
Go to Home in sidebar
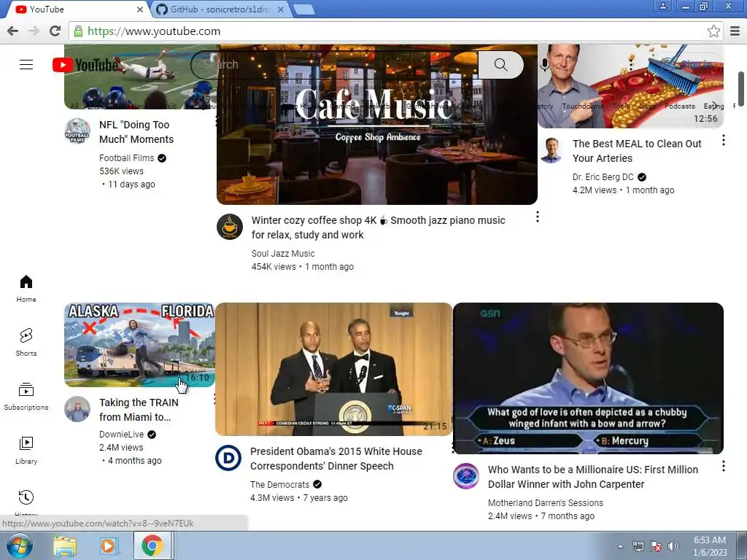coord(26,289)
